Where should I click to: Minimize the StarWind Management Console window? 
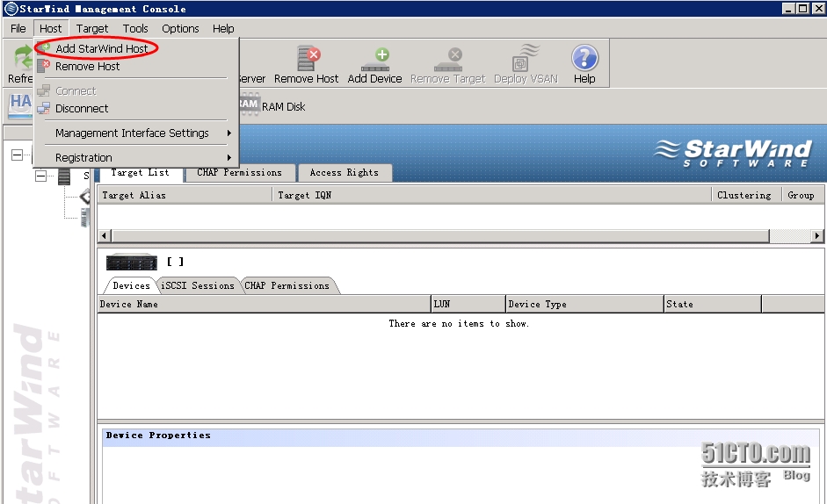(788, 9)
